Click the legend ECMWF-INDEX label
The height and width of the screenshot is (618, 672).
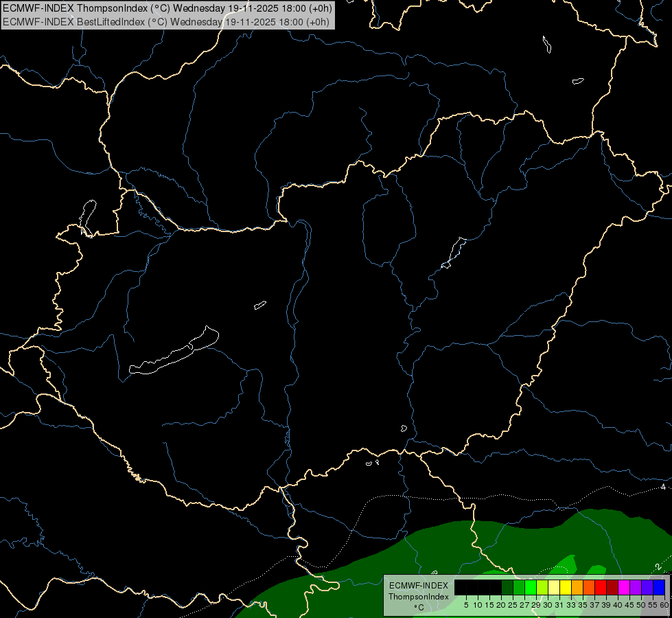point(418,586)
